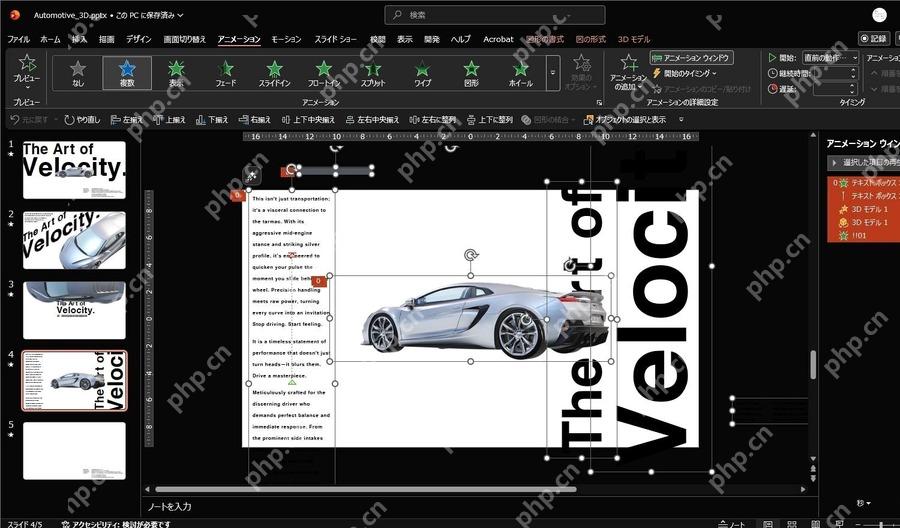
Task: Apply the スライドイン animation effect
Action: [x=274, y=73]
